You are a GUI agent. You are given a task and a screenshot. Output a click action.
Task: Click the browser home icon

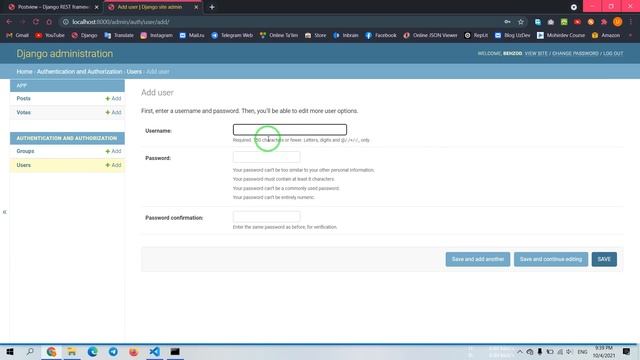pyautogui.click(x=49, y=22)
